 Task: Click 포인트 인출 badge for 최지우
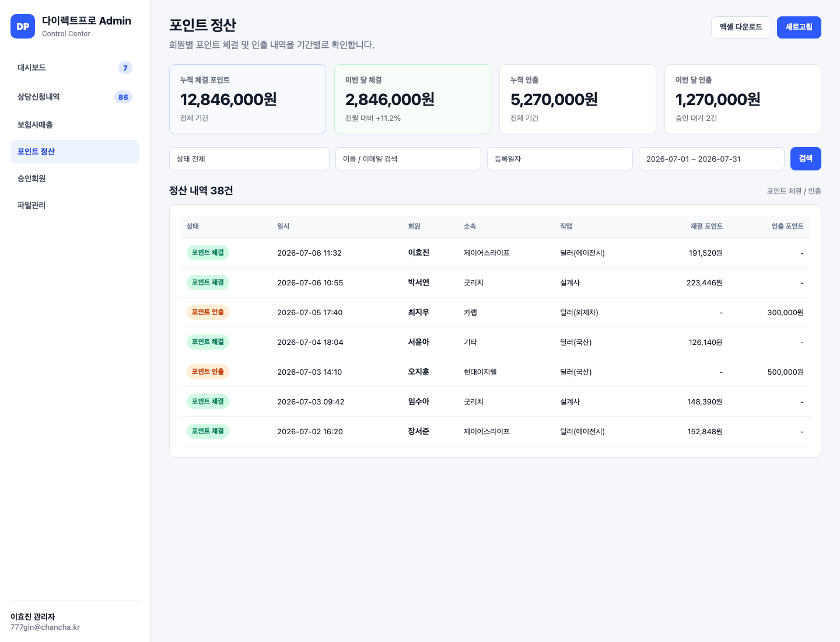coord(208,312)
